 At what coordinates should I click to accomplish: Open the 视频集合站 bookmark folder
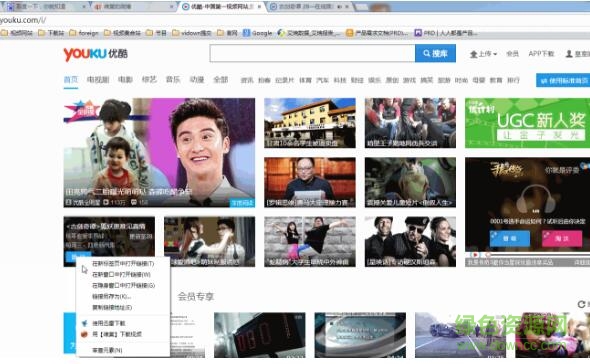pos(122,33)
